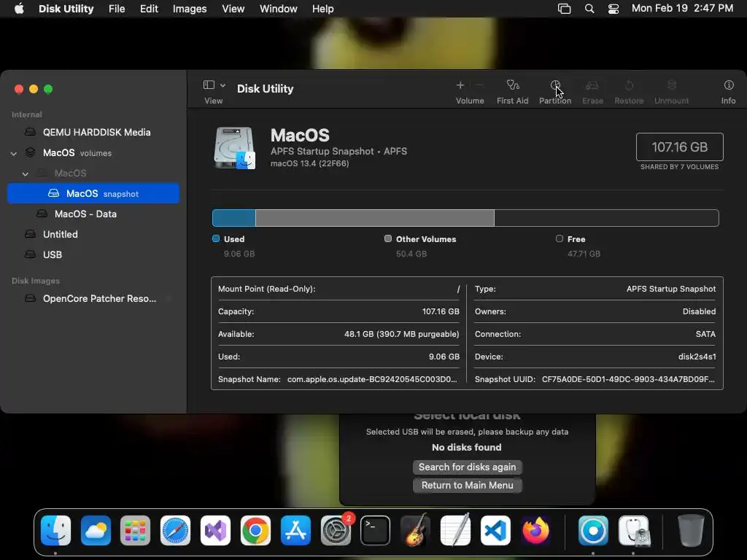Run First Aid from the toolbar
The image size is (747, 560).
tap(513, 85)
